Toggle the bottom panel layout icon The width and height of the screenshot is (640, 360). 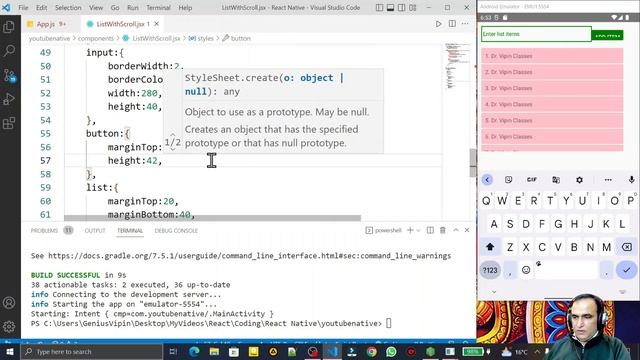390,7
